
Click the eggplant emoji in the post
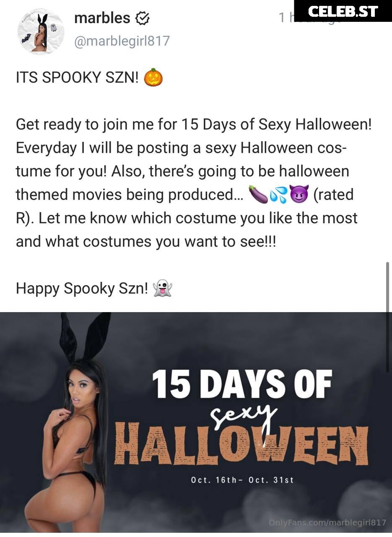click(258, 195)
